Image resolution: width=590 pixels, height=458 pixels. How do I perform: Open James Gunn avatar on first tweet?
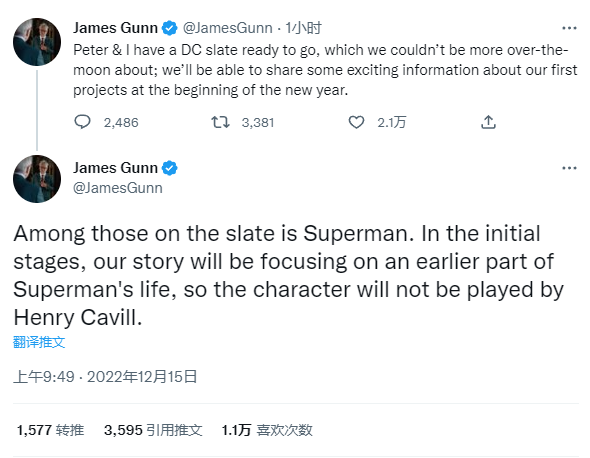(37, 42)
